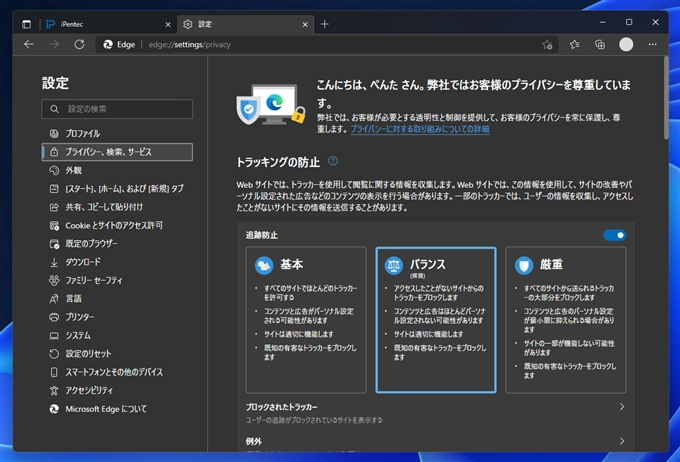Image resolution: width=680 pixels, height=462 pixels.
Task: Open 既定のブラウザー section
Action: pyautogui.click(x=117, y=244)
